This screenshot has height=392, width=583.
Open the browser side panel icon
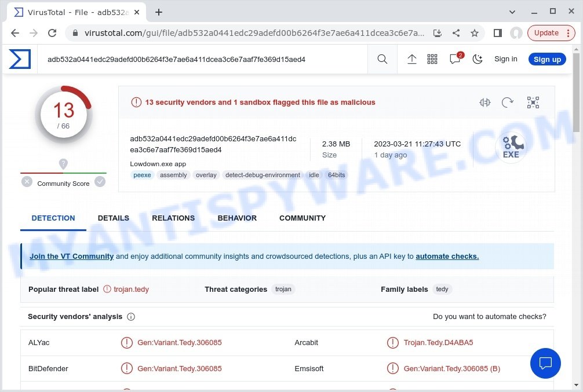pyautogui.click(x=497, y=33)
